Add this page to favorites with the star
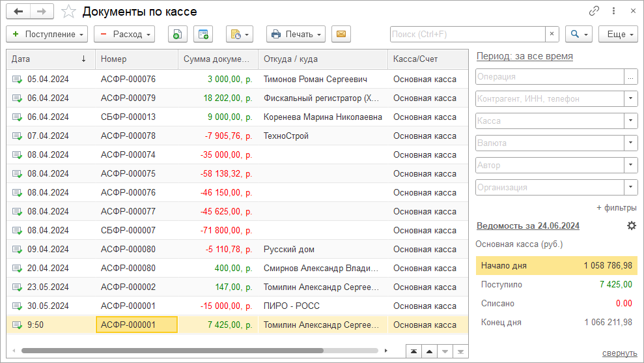The image size is (644, 363). pyautogui.click(x=68, y=12)
